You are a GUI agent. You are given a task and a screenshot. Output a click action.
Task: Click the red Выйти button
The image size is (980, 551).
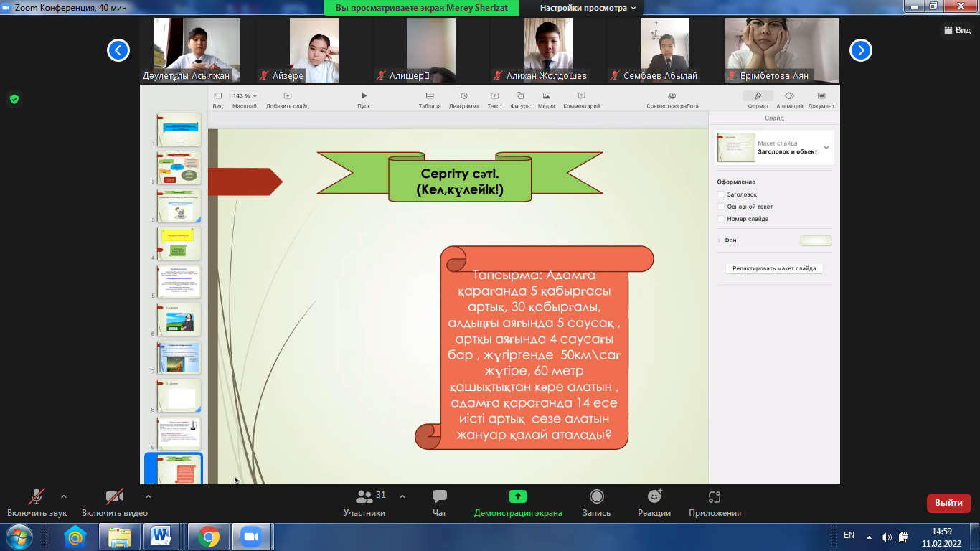coord(948,503)
